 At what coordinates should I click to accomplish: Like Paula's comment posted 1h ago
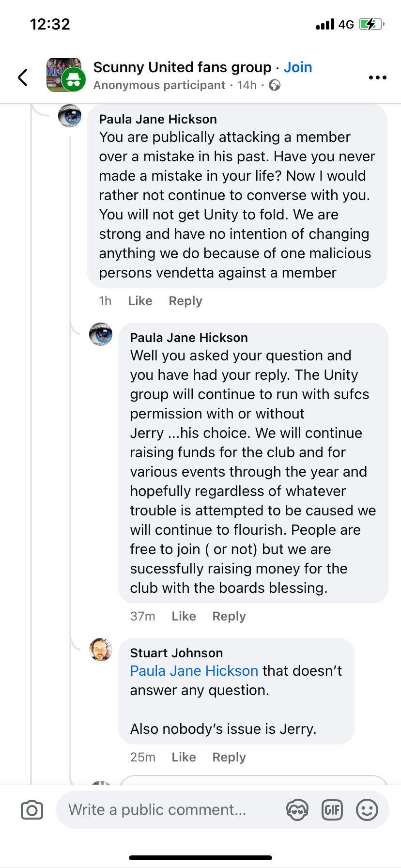140,301
